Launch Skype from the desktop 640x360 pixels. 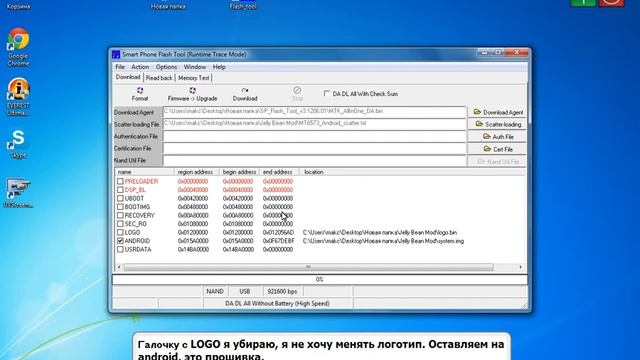pos(18,144)
